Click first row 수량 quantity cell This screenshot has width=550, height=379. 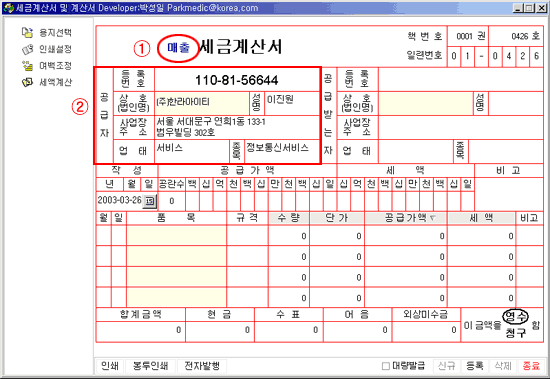(x=289, y=235)
